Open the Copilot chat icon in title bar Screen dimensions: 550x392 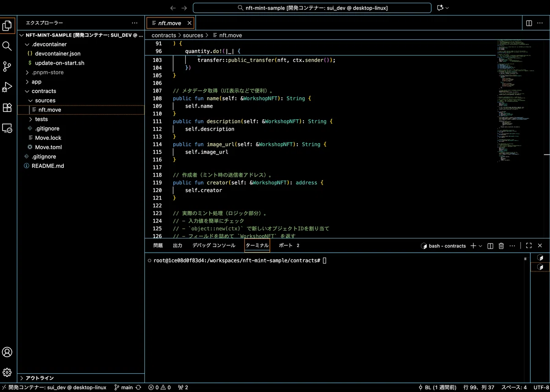coord(440,8)
